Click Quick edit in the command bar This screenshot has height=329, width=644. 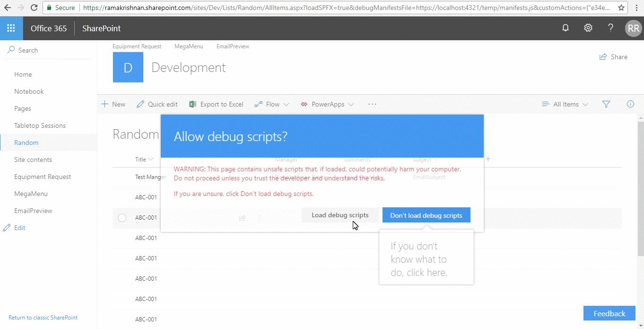click(x=157, y=104)
